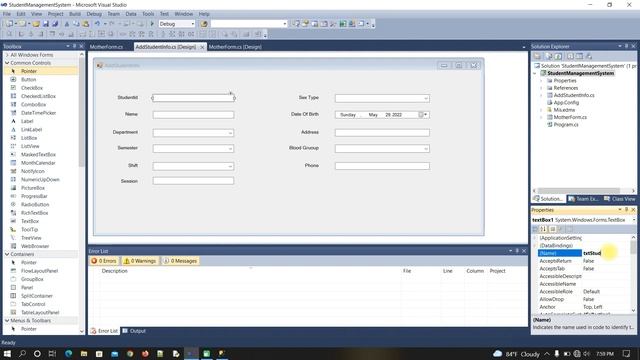Open the Shift combo box
Screen dimensions: 640x360
click(230, 166)
